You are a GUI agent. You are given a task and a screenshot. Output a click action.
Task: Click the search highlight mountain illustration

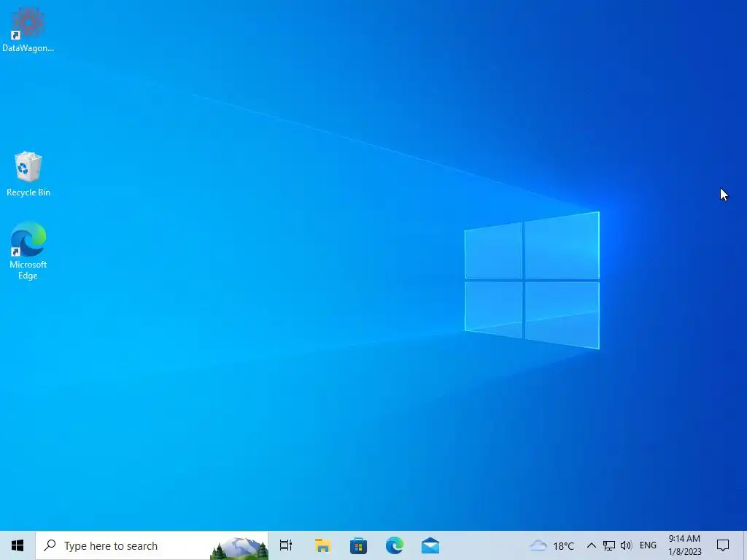(239, 548)
